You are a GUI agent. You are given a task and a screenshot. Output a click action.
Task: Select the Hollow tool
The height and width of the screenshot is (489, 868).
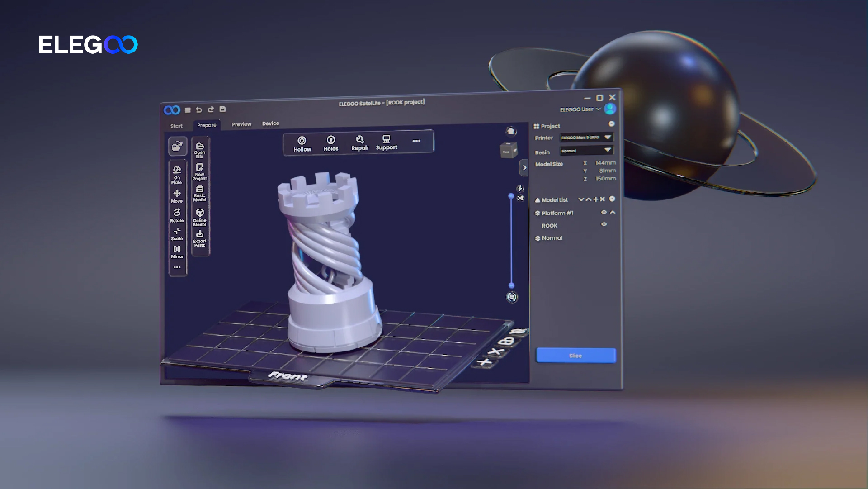click(302, 144)
